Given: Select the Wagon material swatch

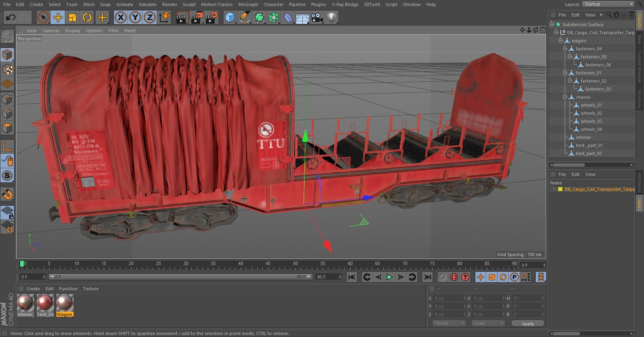Looking at the screenshot, I should click(65, 305).
